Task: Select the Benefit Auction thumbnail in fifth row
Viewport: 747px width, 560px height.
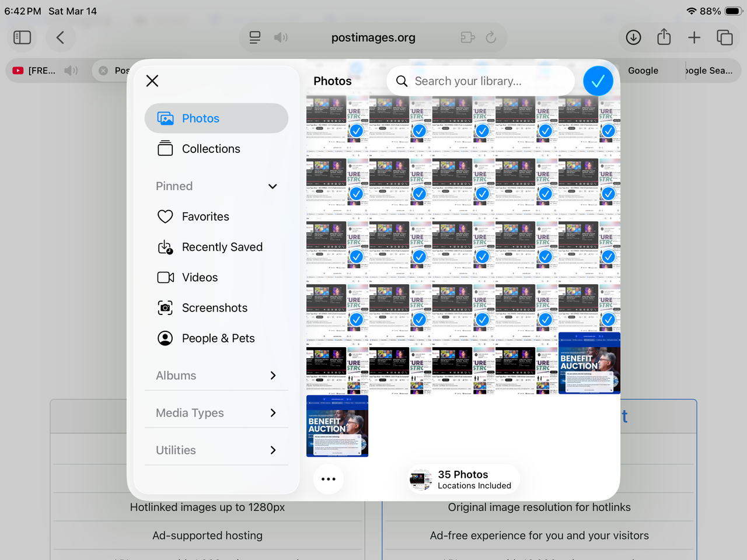Action: [x=589, y=363]
